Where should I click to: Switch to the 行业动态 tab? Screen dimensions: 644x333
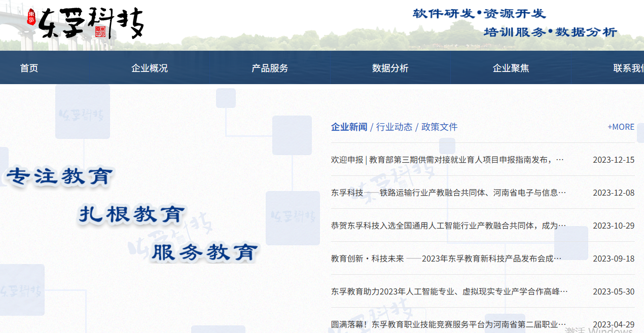click(394, 127)
